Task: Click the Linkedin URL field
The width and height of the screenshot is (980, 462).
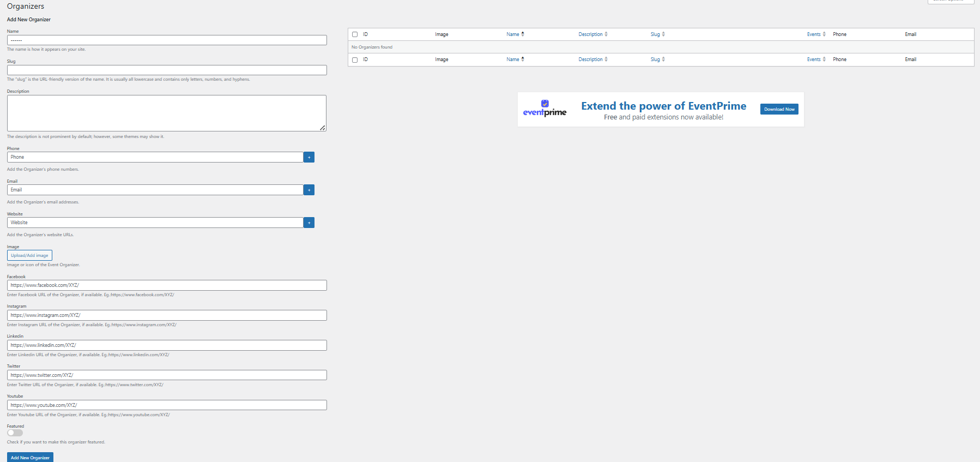Action: click(x=167, y=345)
